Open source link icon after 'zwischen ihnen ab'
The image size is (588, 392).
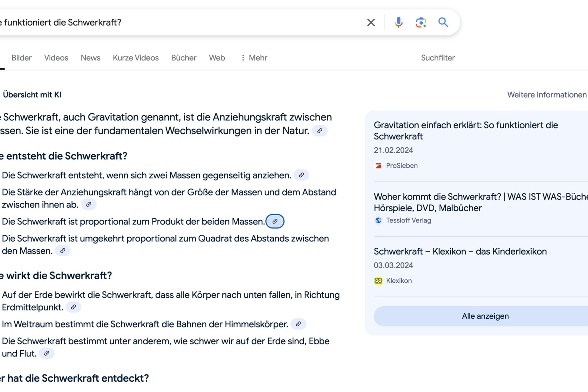click(88, 204)
